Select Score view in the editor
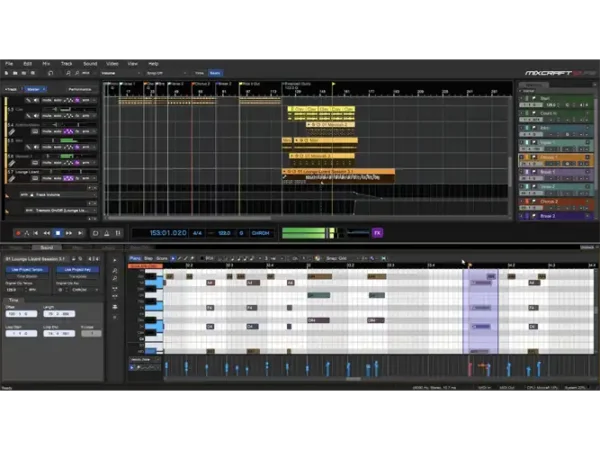This screenshot has height=450, width=600. click(161, 259)
